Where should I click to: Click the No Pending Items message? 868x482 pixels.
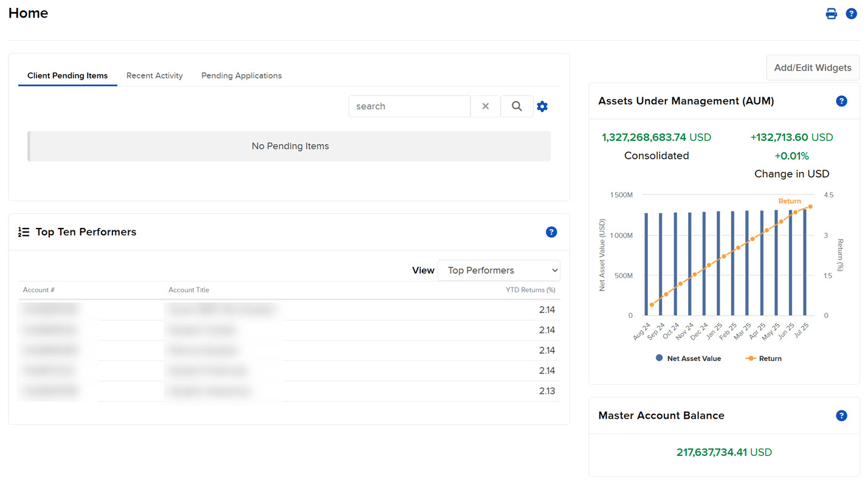[290, 146]
